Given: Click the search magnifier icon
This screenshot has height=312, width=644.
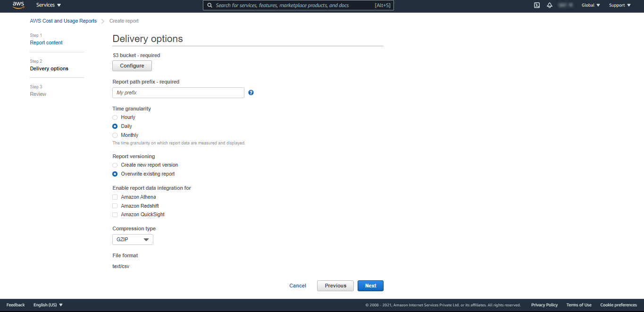Looking at the screenshot, I should click(210, 5).
